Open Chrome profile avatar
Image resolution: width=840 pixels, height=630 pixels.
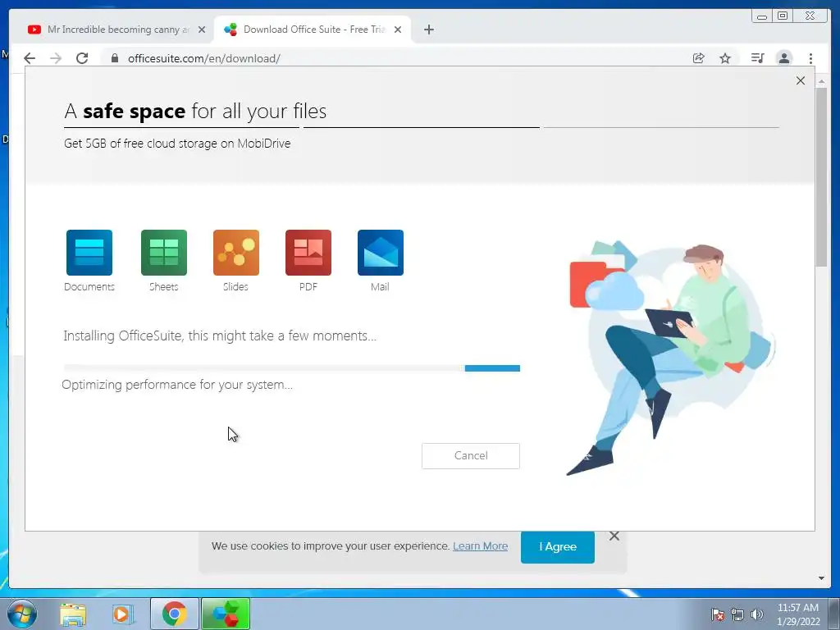[783, 58]
